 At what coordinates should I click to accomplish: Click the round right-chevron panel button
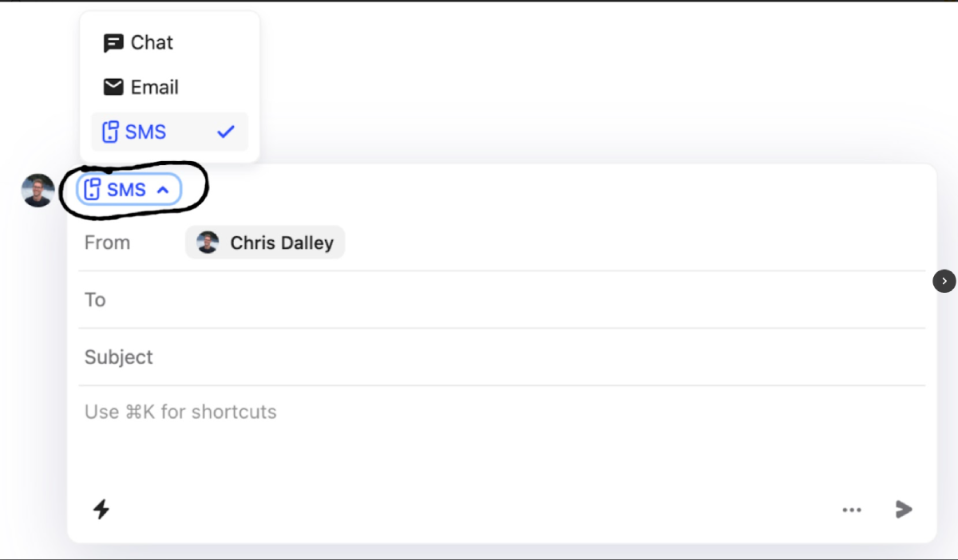pyautogui.click(x=944, y=281)
